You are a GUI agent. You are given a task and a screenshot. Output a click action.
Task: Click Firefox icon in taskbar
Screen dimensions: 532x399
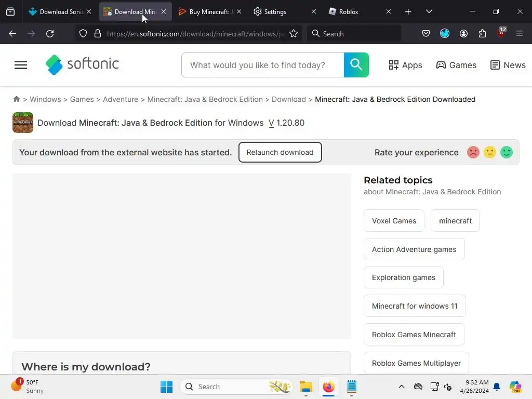[328, 387]
